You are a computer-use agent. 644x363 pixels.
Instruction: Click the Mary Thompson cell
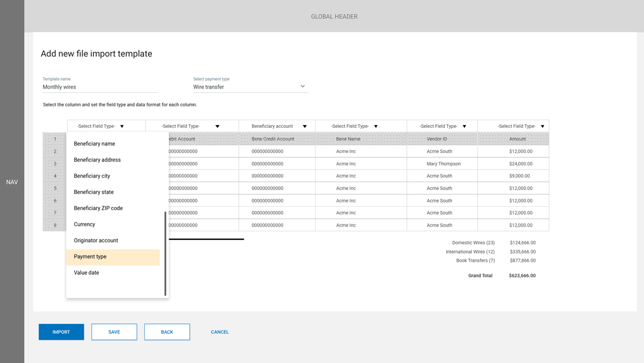pos(442,164)
